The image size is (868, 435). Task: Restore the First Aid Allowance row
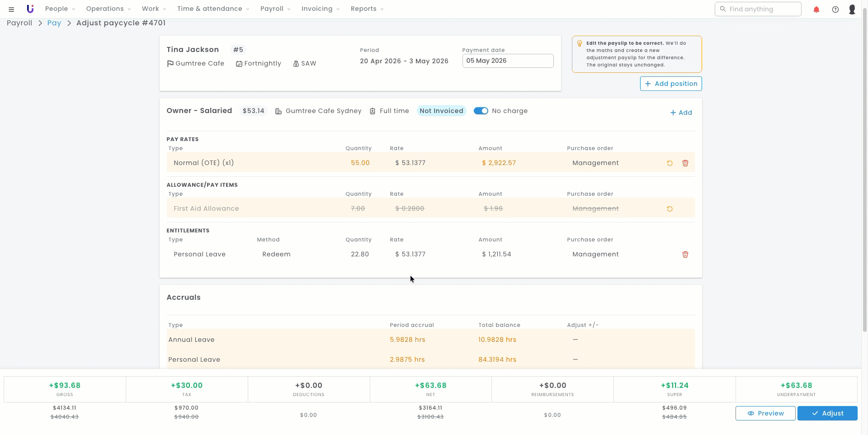[x=670, y=209]
